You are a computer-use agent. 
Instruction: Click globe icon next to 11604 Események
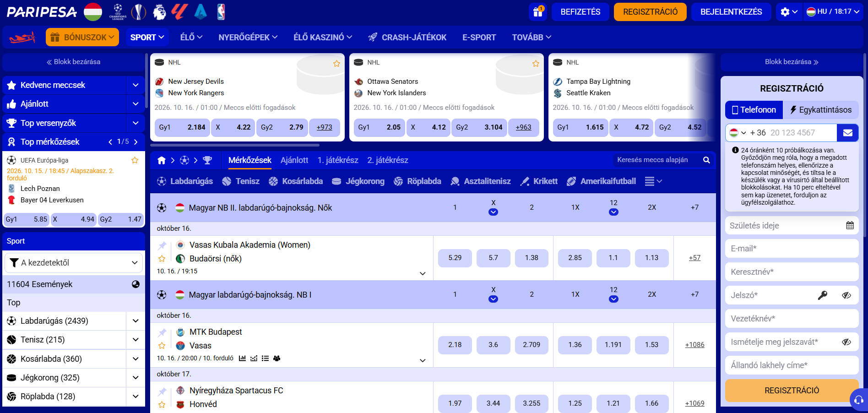tap(136, 284)
